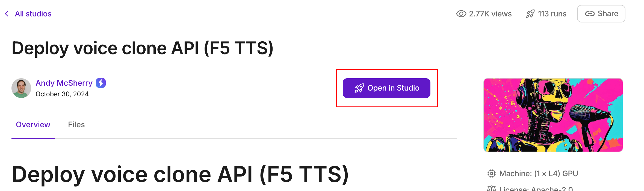
Task: Click the chain-link icon in the Share button
Action: click(590, 14)
